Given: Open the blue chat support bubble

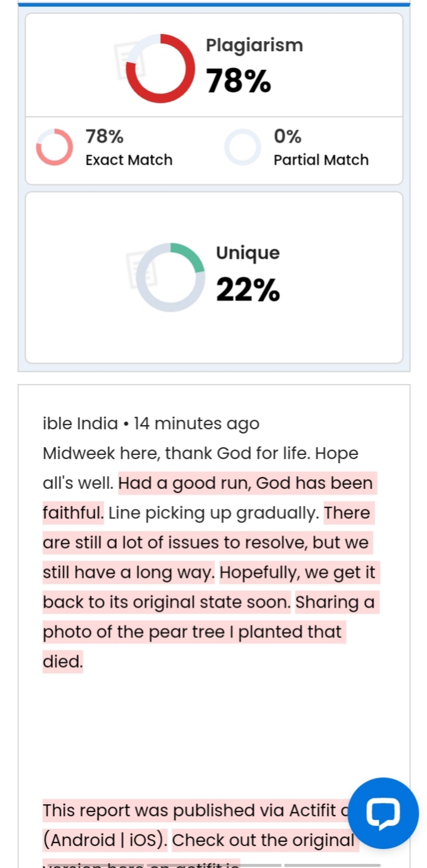Looking at the screenshot, I should tap(382, 813).
